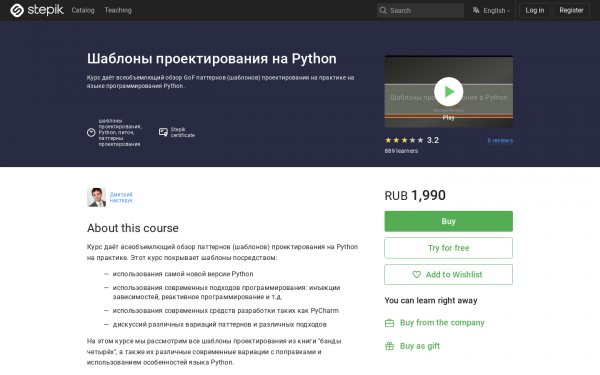Click the Add to Wishlist button
Screen dimensions: 600x375
tap(448, 274)
